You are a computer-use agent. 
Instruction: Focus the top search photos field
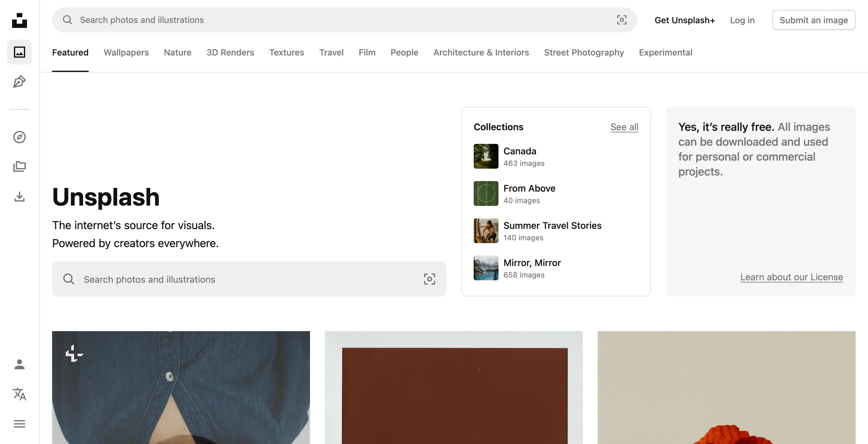point(344,20)
